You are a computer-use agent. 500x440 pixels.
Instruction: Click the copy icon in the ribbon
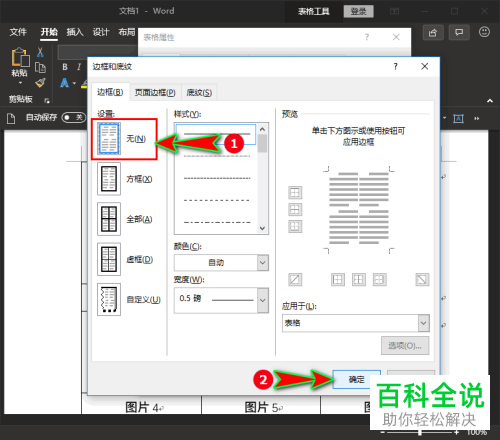tap(40, 67)
